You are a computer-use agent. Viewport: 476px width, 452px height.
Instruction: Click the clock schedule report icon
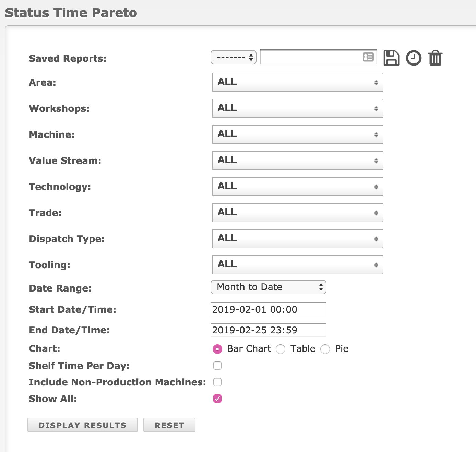pyautogui.click(x=414, y=58)
